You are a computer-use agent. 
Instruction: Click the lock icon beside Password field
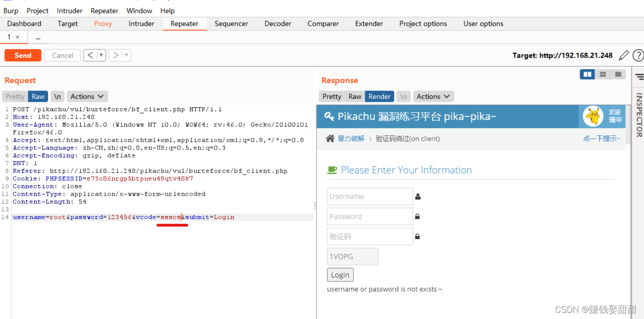click(418, 216)
